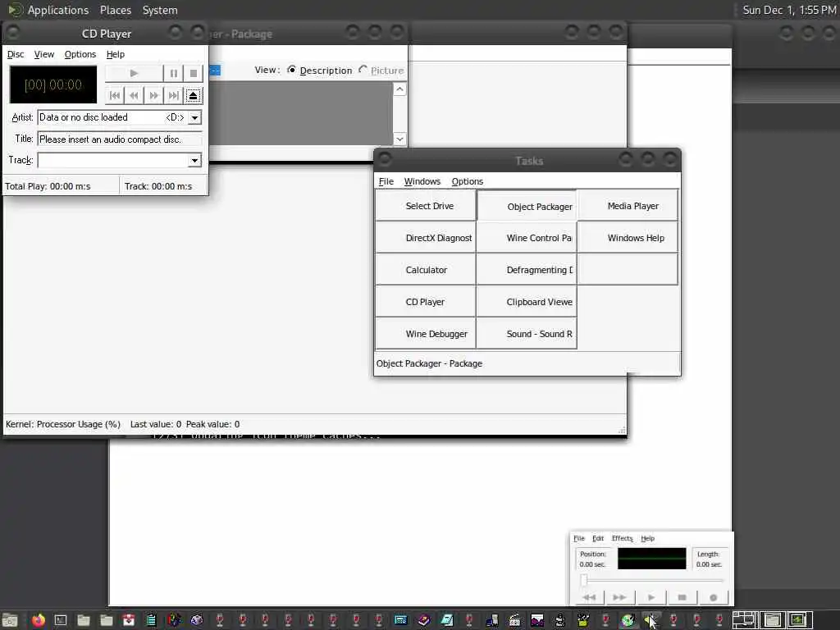Open the CD Player Help menu
840x630 pixels.
(115, 54)
